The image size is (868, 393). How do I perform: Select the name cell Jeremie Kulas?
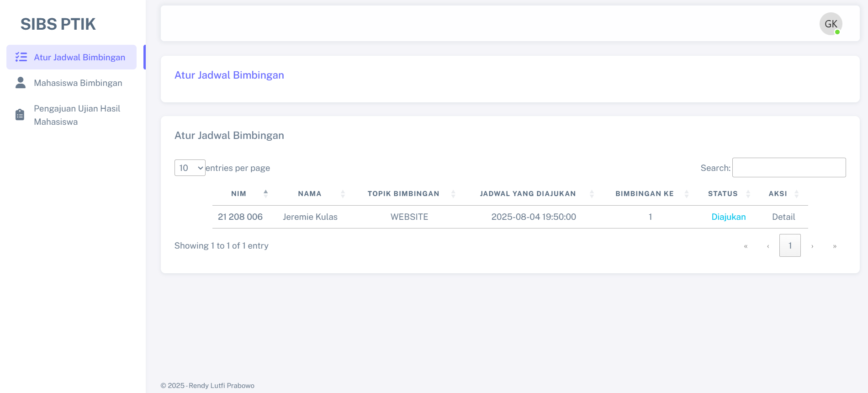(x=310, y=217)
